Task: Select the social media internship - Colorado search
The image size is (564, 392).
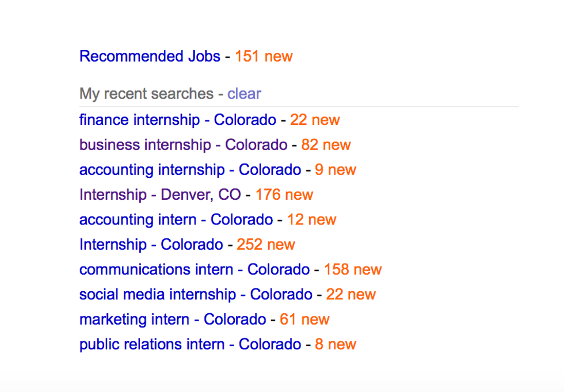Action: click(196, 294)
